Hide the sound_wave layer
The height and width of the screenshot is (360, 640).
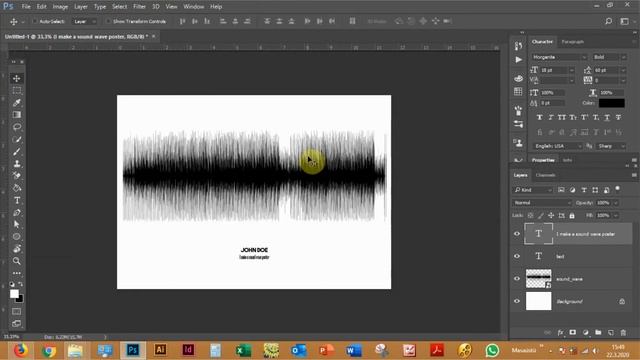click(517, 279)
